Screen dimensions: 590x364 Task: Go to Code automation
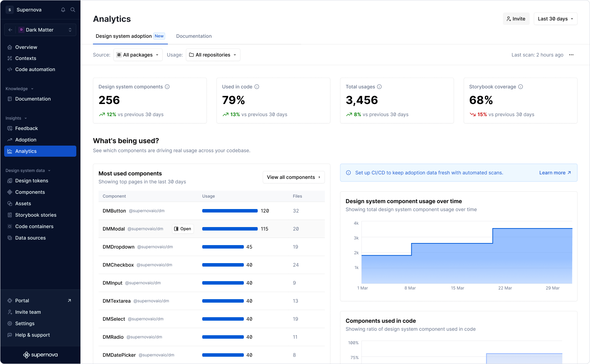click(x=40, y=69)
